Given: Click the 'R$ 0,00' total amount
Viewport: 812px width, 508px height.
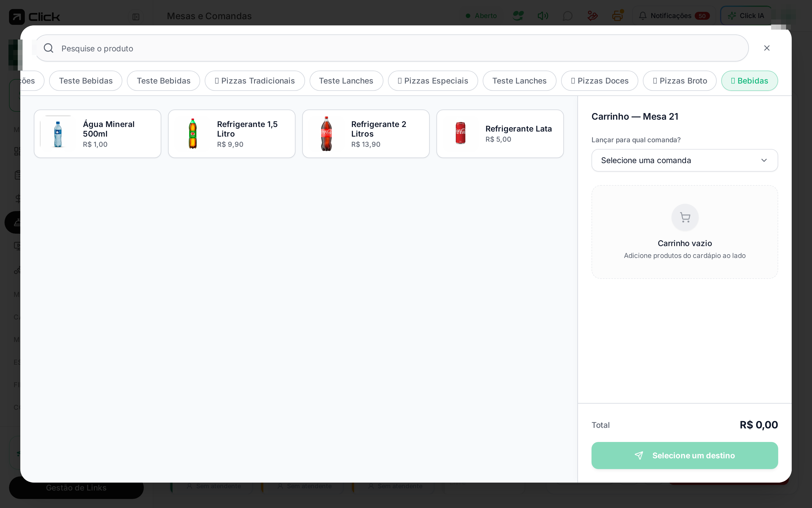Looking at the screenshot, I should click(x=759, y=425).
